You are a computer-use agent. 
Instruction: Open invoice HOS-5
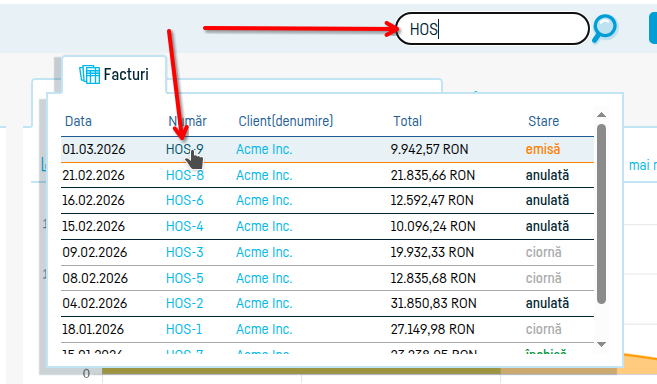tap(185, 278)
